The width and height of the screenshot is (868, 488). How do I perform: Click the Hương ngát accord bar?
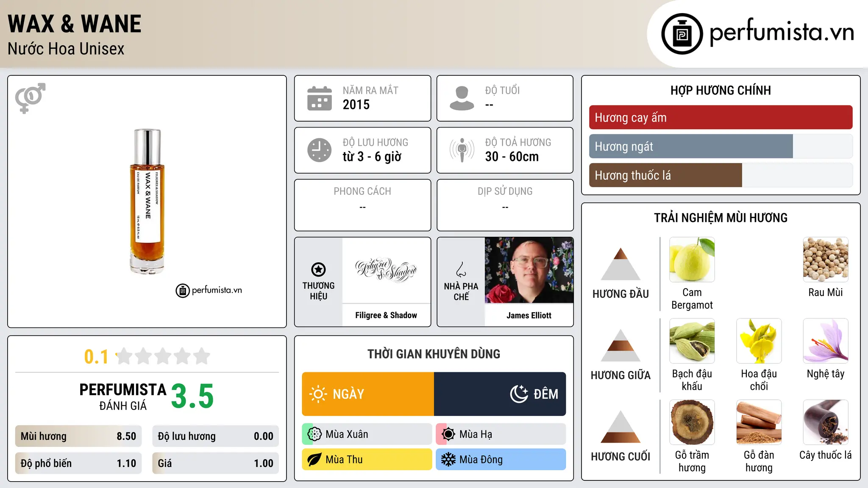(721, 146)
